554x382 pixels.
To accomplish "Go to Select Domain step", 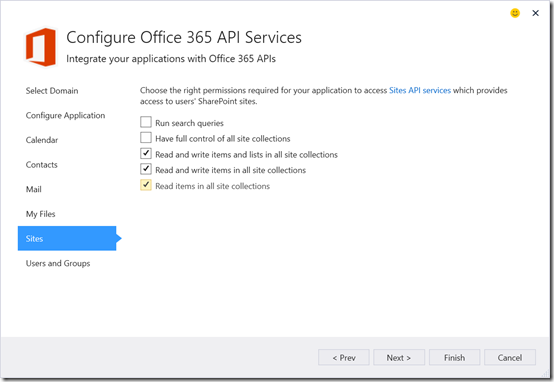I will (x=52, y=91).
